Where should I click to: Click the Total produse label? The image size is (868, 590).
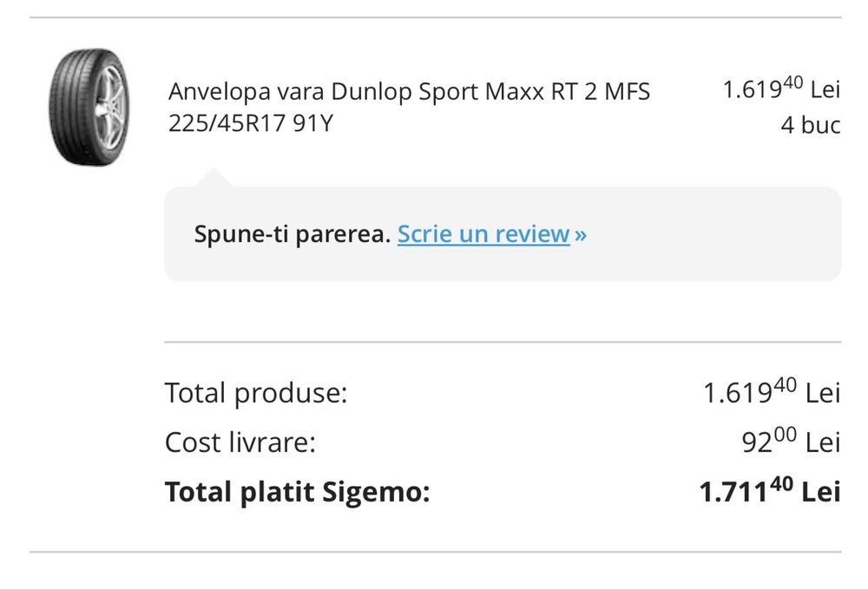point(255,393)
